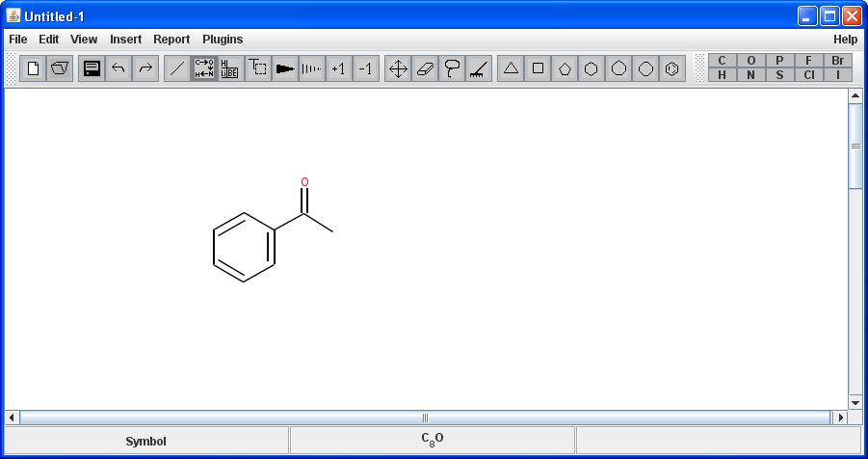Choose the Br bromine element button
Image resolution: width=868 pixels, height=459 pixels.
(x=837, y=61)
